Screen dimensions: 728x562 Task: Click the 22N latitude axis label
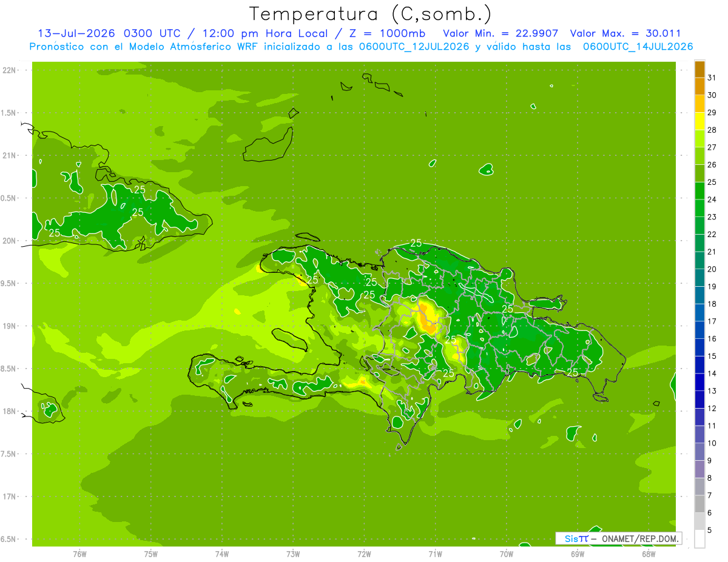pos(10,70)
